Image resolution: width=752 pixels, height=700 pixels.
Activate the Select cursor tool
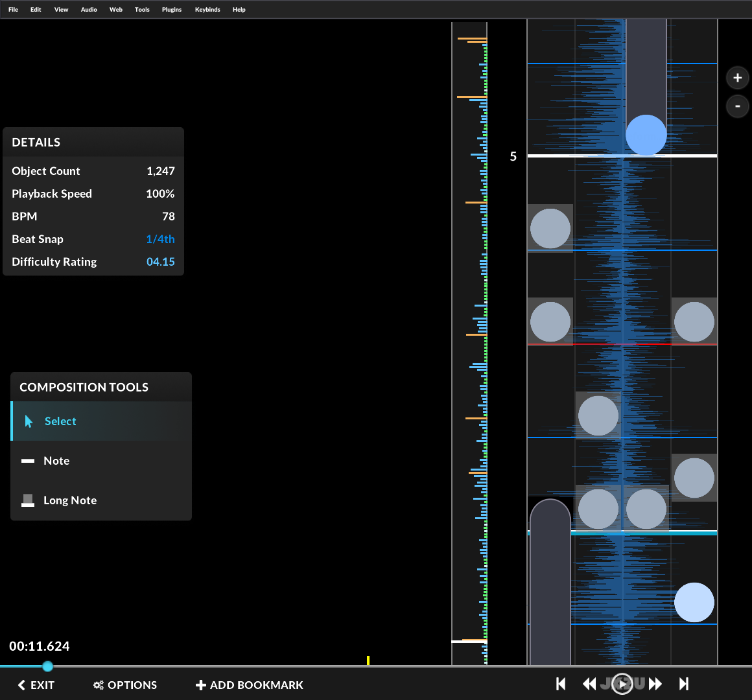pos(60,421)
